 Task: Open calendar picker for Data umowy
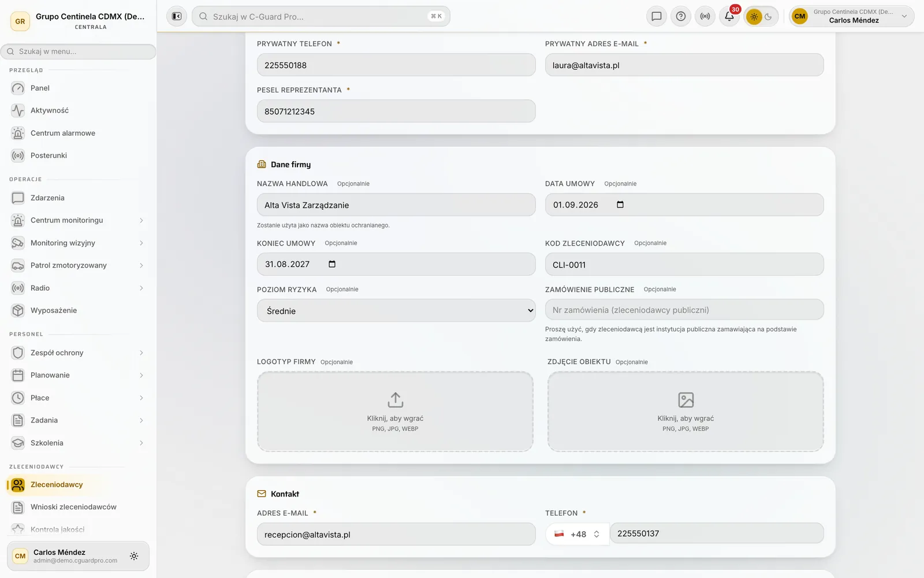tap(620, 205)
